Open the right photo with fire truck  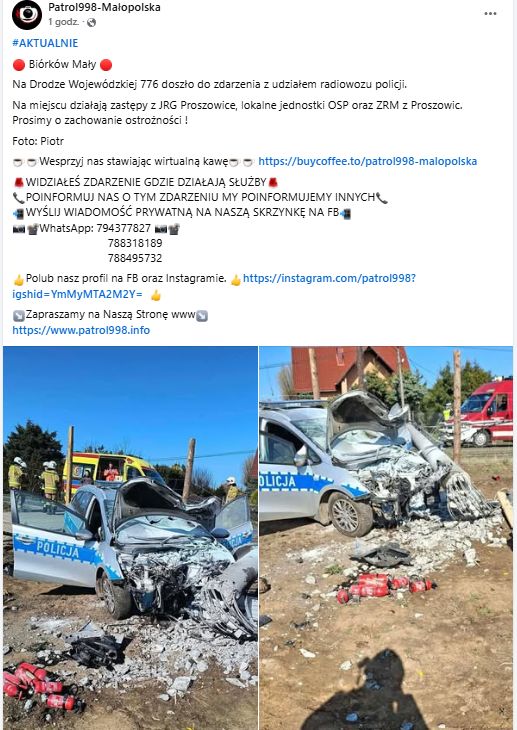[386, 538]
